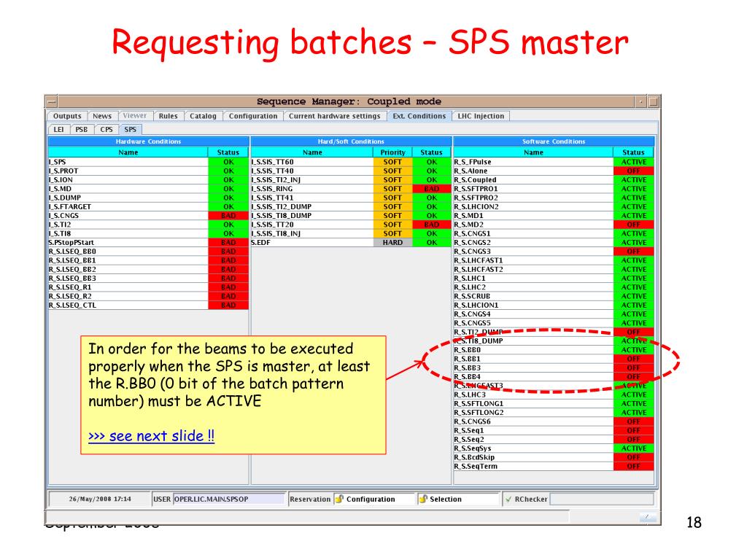Click the BAD status of I_S.CNGS
Screen dimensions: 747x560
[x=228, y=216]
